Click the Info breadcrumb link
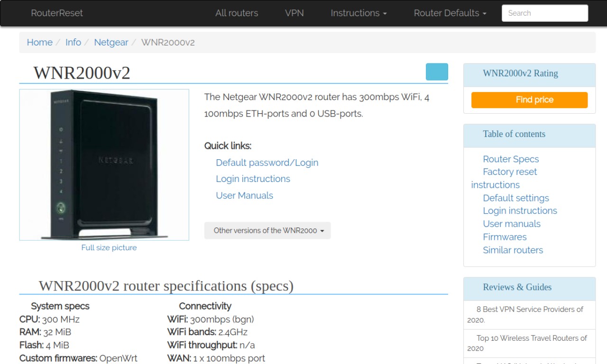The width and height of the screenshot is (607, 364). pos(73,42)
